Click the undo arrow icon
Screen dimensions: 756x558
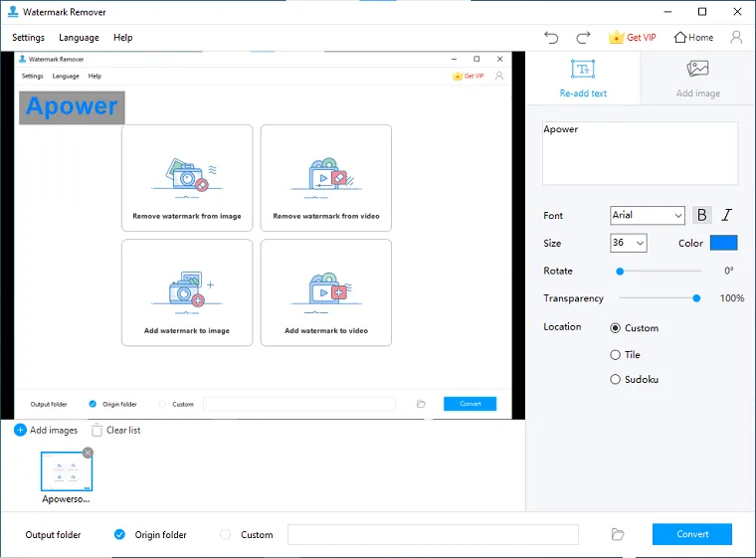pos(551,37)
